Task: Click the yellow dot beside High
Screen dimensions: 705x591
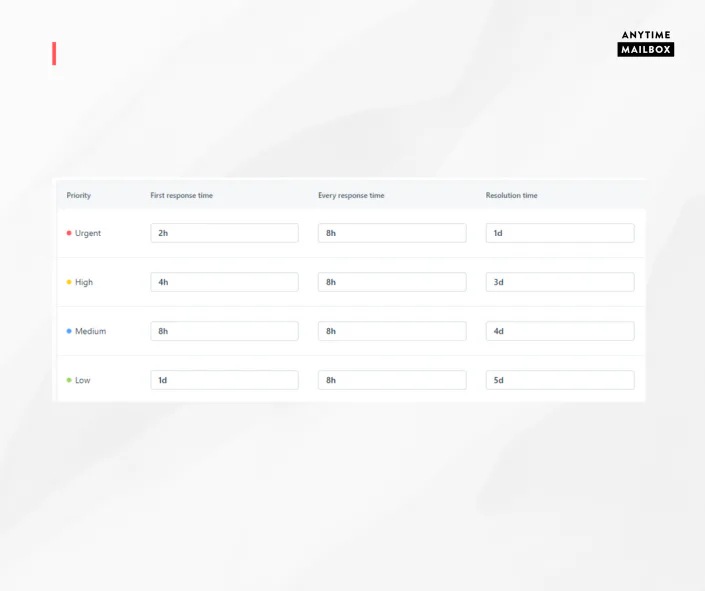Action: click(x=69, y=282)
